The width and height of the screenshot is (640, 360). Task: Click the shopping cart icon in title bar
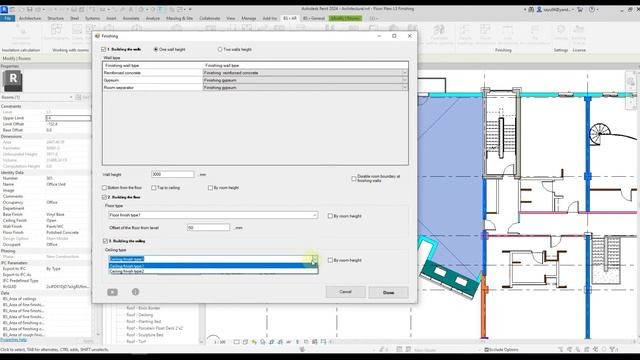(x=580, y=9)
